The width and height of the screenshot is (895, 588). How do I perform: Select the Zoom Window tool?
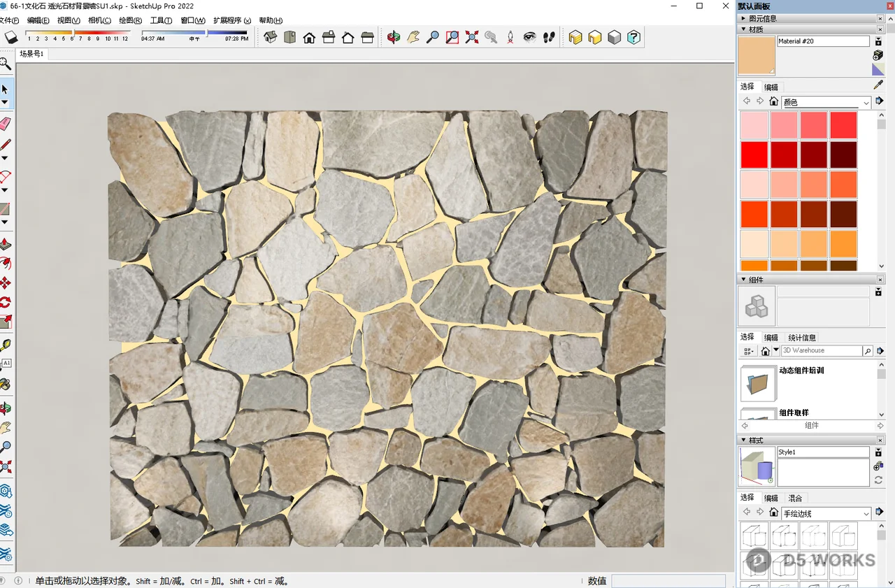point(452,37)
